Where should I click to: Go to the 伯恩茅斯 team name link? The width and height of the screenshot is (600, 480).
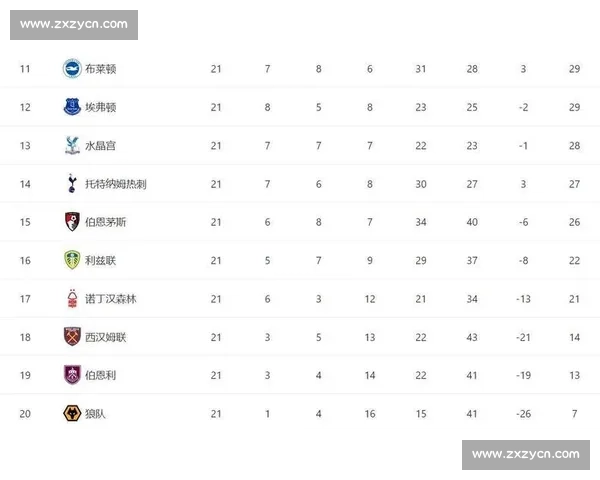pos(106,222)
